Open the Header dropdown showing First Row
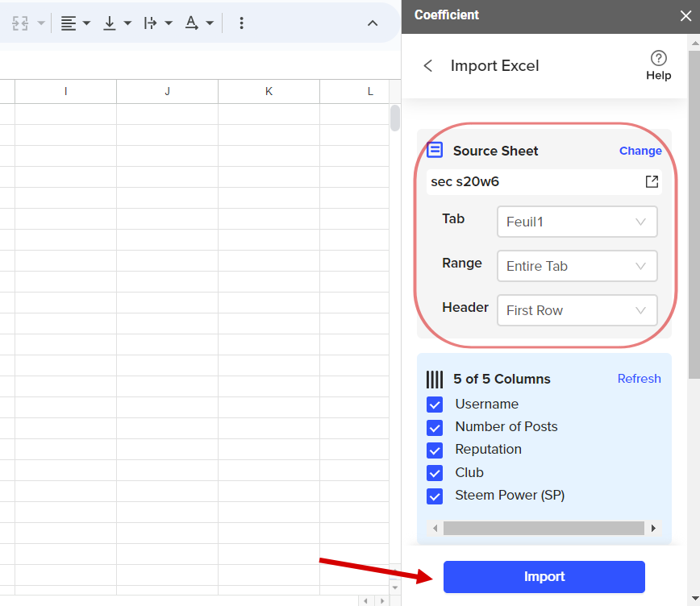The width and height of the screenshot is (700, 606). [577, 310]
